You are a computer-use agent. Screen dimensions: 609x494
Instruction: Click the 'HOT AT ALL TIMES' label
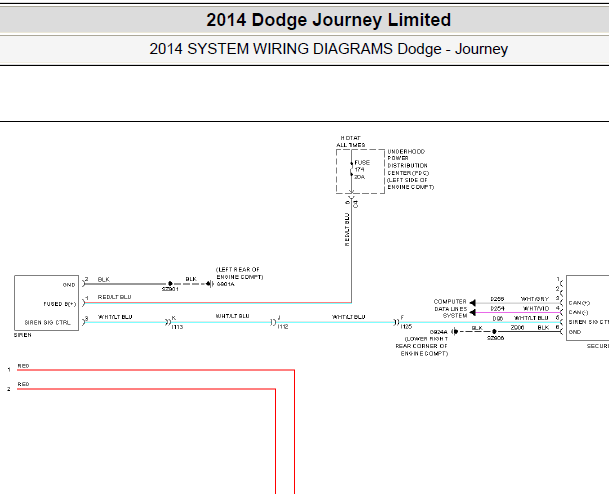click(x=351, y=141)
